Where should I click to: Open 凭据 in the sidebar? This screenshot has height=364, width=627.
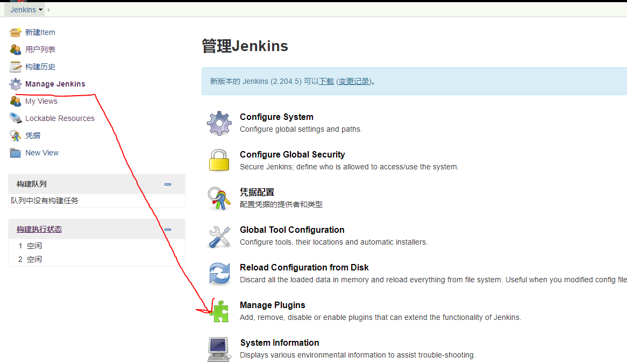pos(33,135)
